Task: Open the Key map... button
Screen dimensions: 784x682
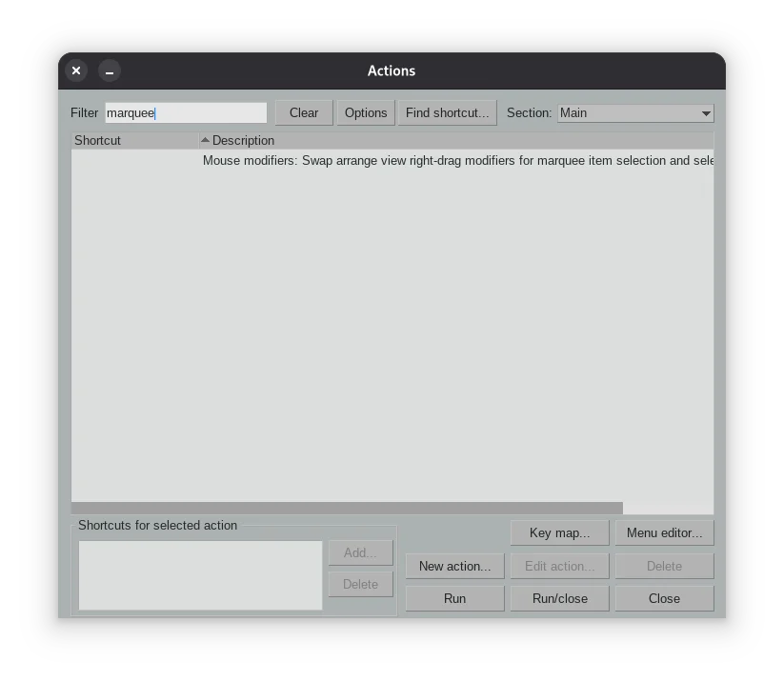Action: tap(559, 533)
